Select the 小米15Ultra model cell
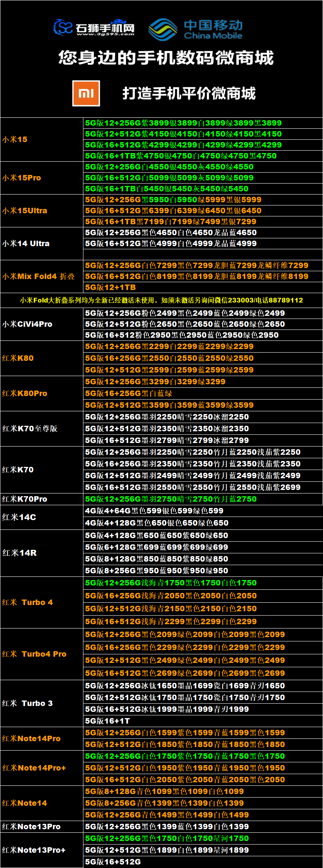 [x=42, y=211]
